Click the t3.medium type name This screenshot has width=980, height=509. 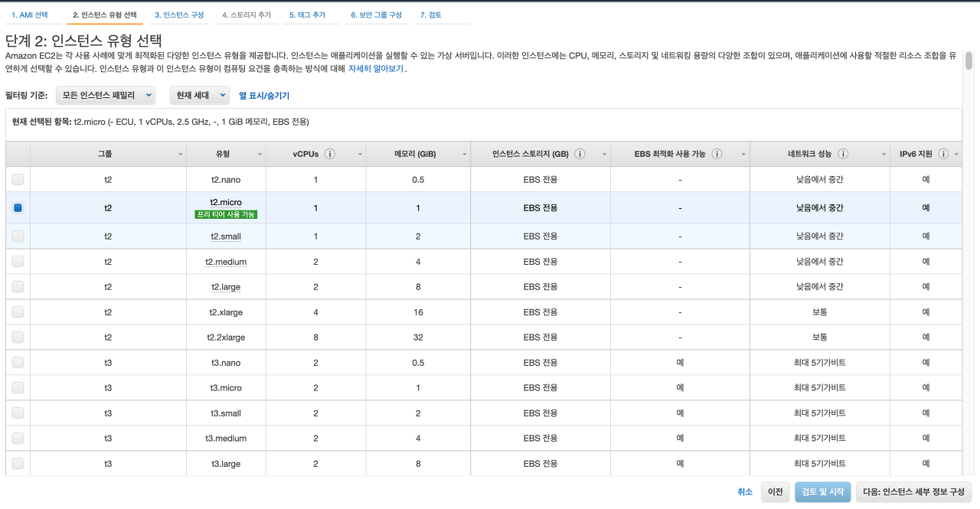[x=226, y=439]
